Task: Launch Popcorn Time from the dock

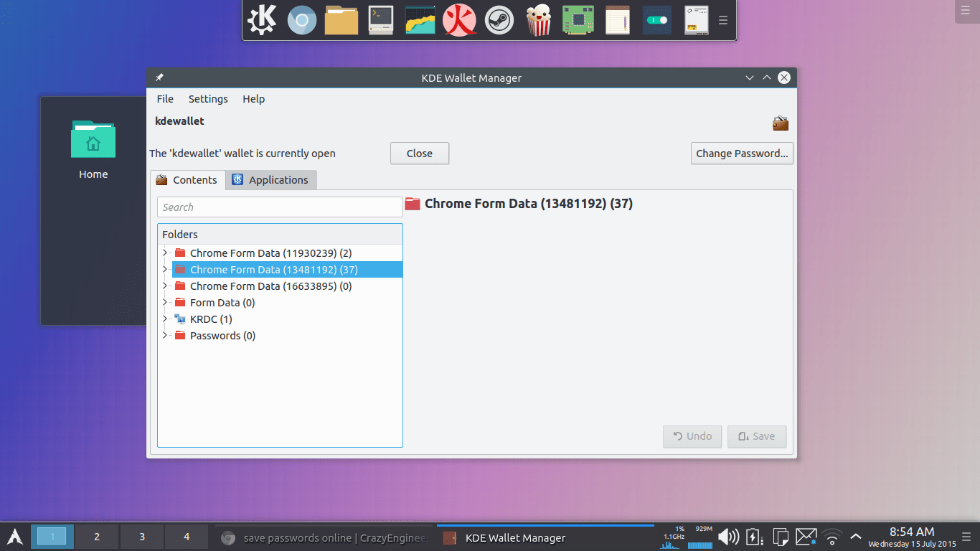Action: [x=539, y=20]
